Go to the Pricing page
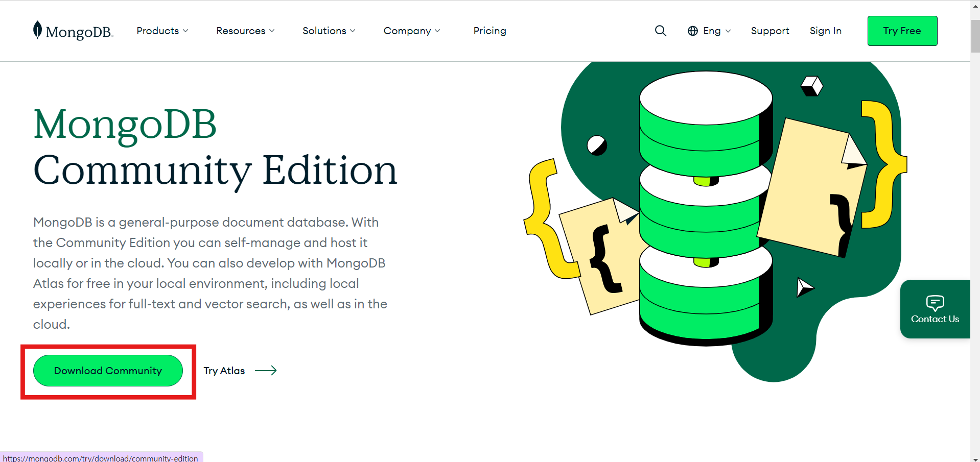Viewport: 980px width, 462px height. click(489, 31)
